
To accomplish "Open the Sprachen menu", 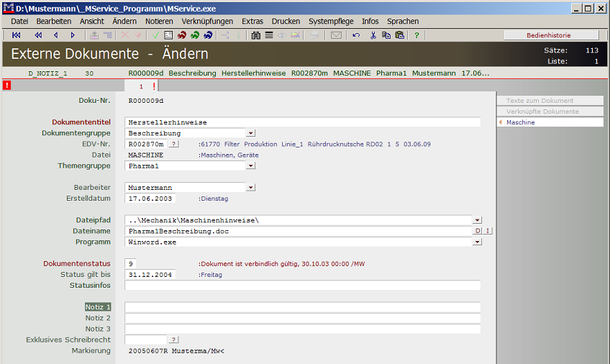I will [403, 22].
